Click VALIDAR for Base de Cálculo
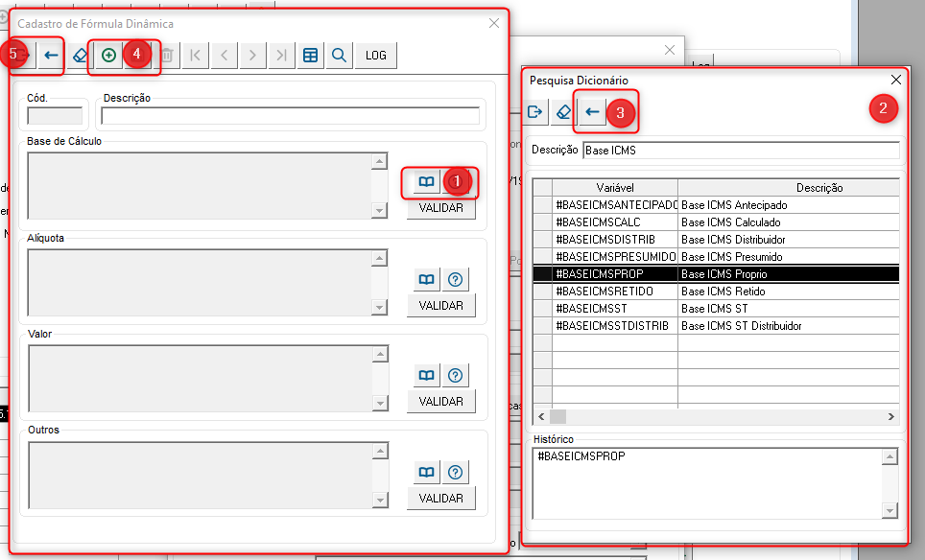 [x=440, y=208]
